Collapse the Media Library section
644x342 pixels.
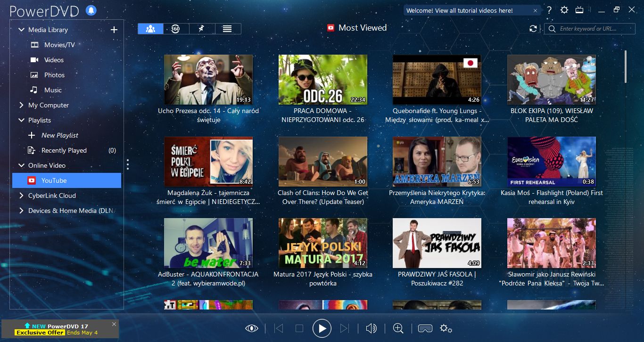coord(21,30)
